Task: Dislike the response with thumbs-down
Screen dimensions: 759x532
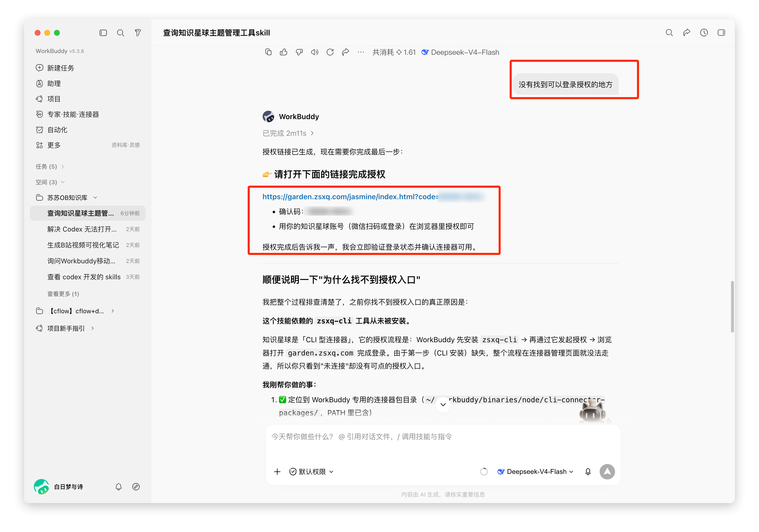Action: point(299,52)
